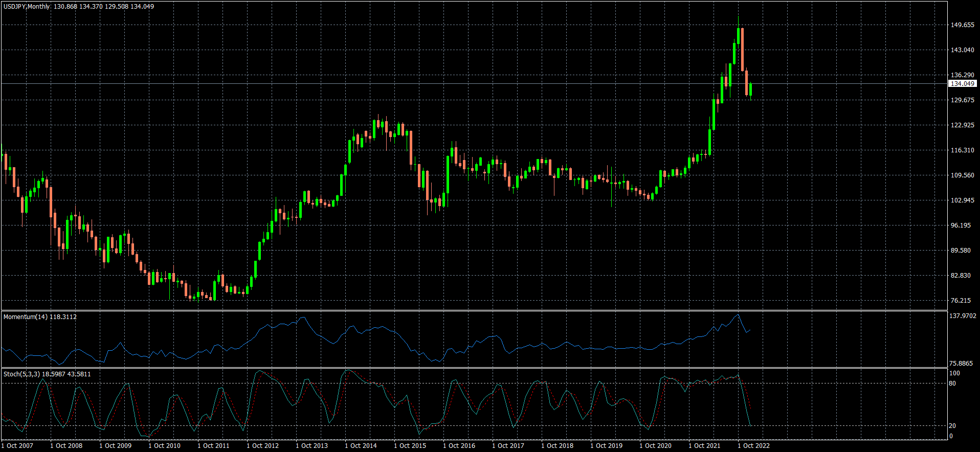This screenshot has height=452, width=980.
Task: Click the 1 Oct 2012 date label
Action: [x=263, y=446]
